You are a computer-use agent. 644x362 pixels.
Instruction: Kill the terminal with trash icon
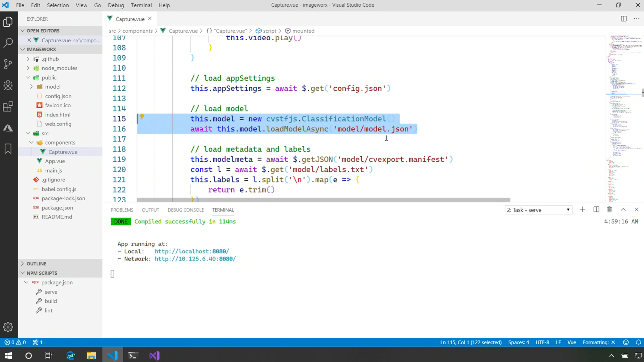(609, 210)
